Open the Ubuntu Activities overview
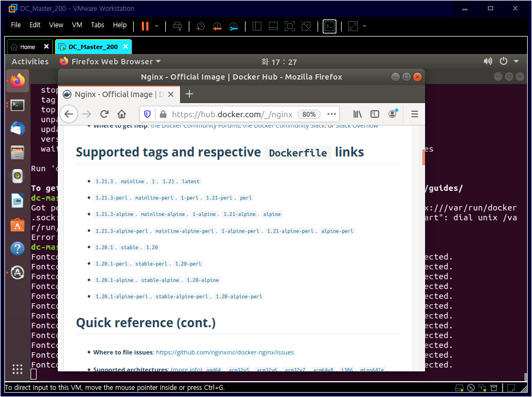The image size is (532, 397). coord(30,62)
